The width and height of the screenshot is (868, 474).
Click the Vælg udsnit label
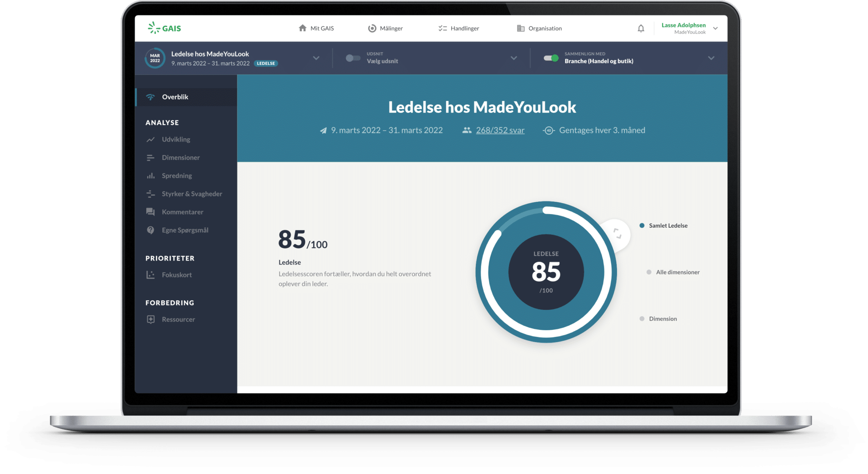(382, 61)
